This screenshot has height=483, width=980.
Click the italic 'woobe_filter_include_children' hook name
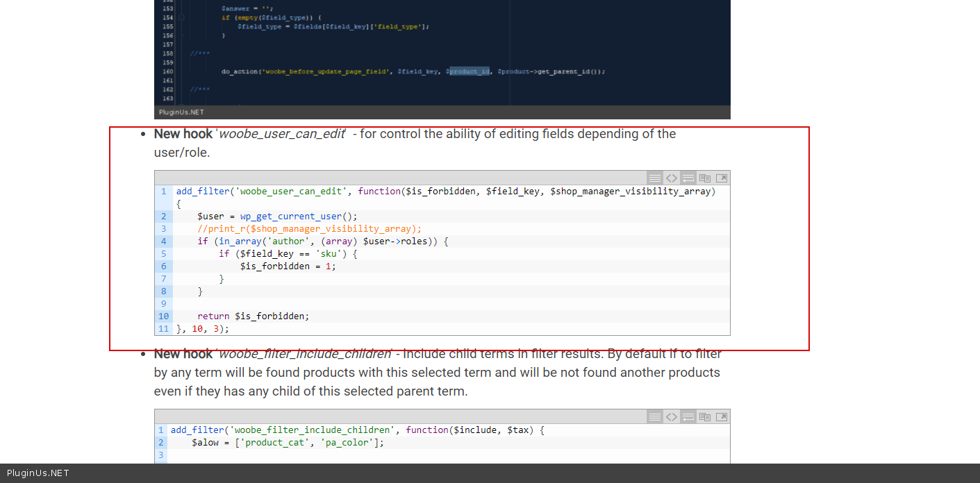pos(305,354)
